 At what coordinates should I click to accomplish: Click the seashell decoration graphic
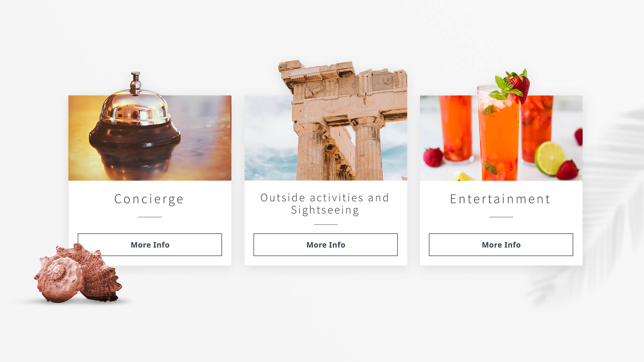(x=78, y=273)
